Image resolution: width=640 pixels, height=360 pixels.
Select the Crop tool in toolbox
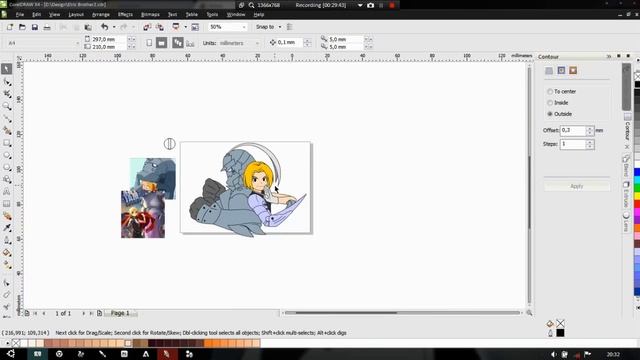(x=7, y=94)
